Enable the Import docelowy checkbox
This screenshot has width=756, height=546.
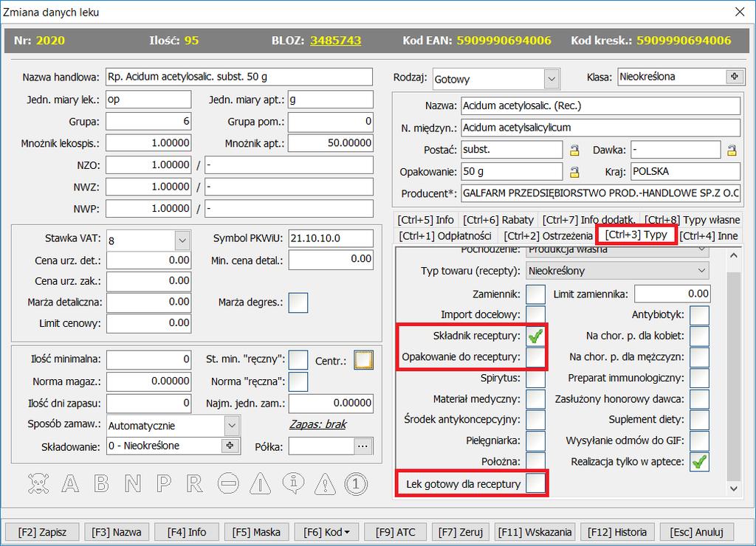535,314
